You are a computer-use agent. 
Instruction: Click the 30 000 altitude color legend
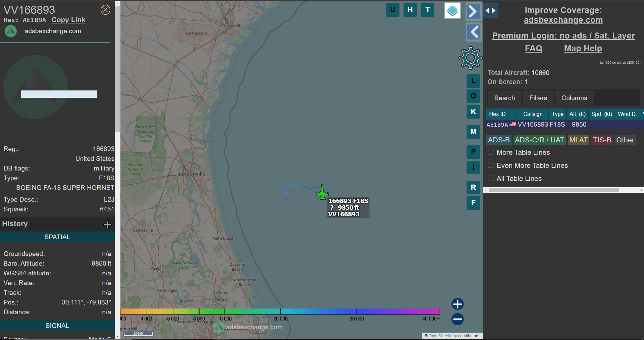(x=357, y=319)
